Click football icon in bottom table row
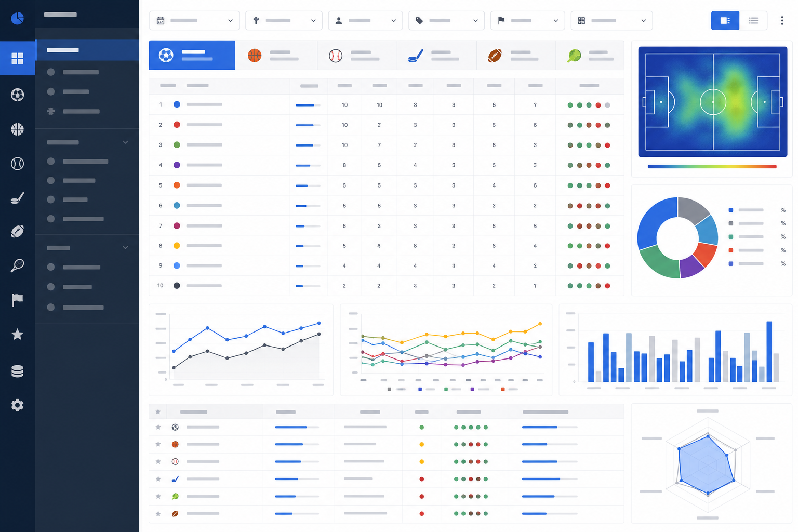Screen dimensions: 798x532 click(x=175, y=513)
